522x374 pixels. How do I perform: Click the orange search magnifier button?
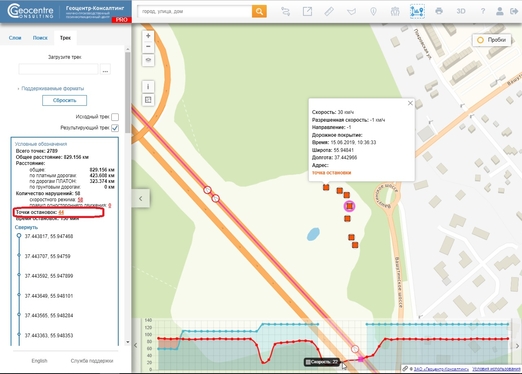(x=259, y=11)
